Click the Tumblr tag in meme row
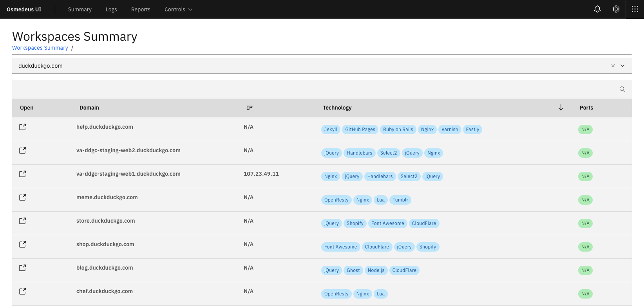This screenshot has height=306, width=644. click(400, 200)
